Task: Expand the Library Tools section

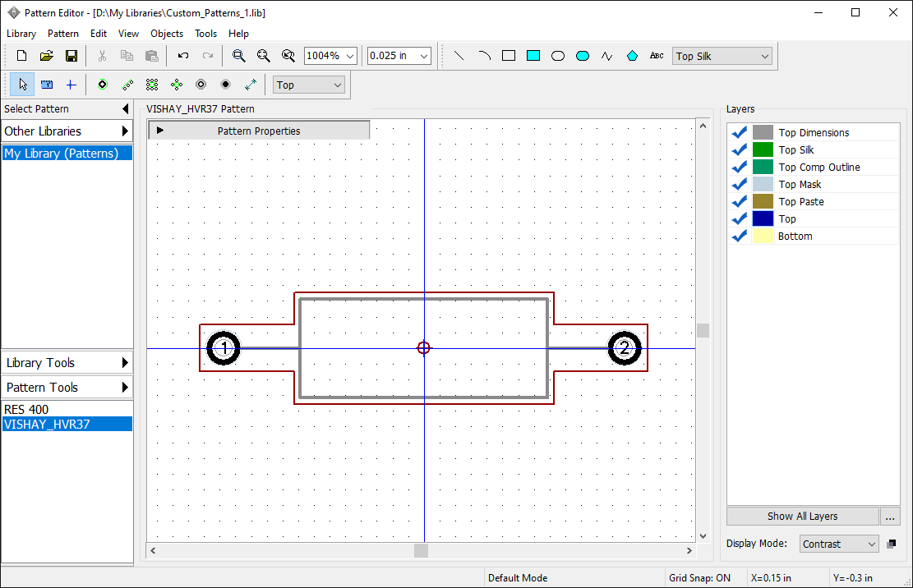Action: (67, 363)
